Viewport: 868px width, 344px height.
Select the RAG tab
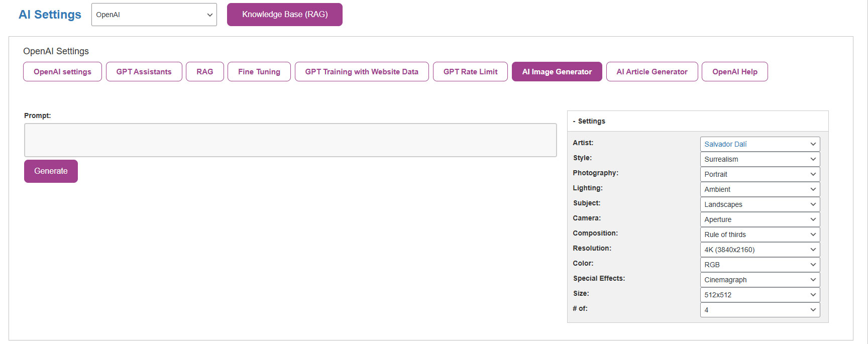pos(204,72)
